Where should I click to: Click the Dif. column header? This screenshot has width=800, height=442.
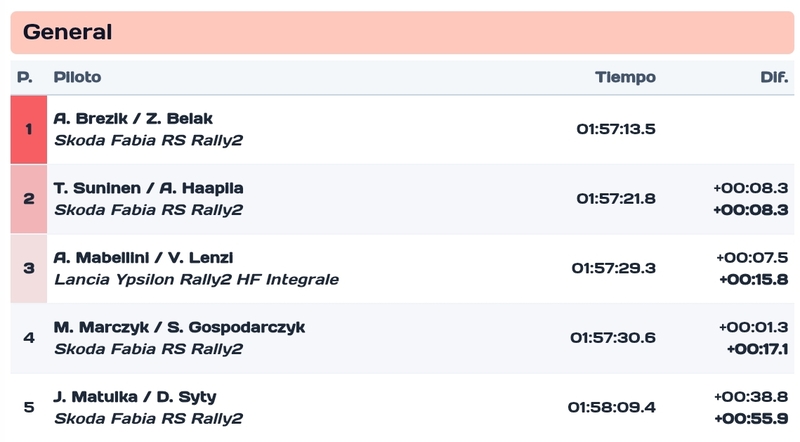[774, 77]
